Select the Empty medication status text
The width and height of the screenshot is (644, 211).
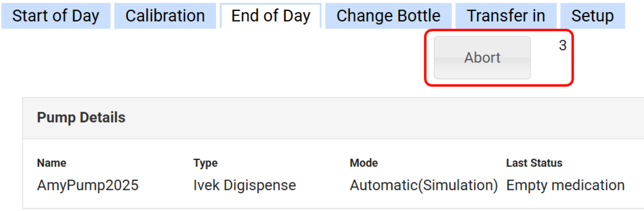(565, 185)
